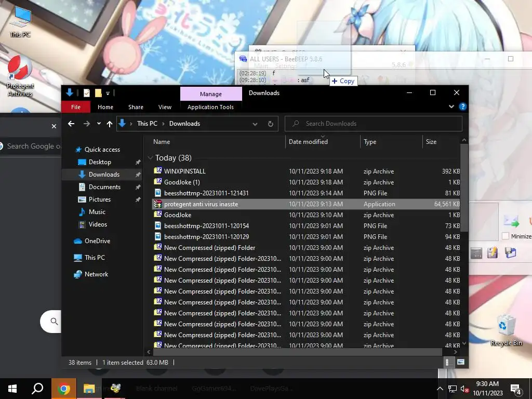Image resolution: width=532 pixels, height=399 pixels.
Task: Open Videos in navigation pane
Action: click(98, 224)
